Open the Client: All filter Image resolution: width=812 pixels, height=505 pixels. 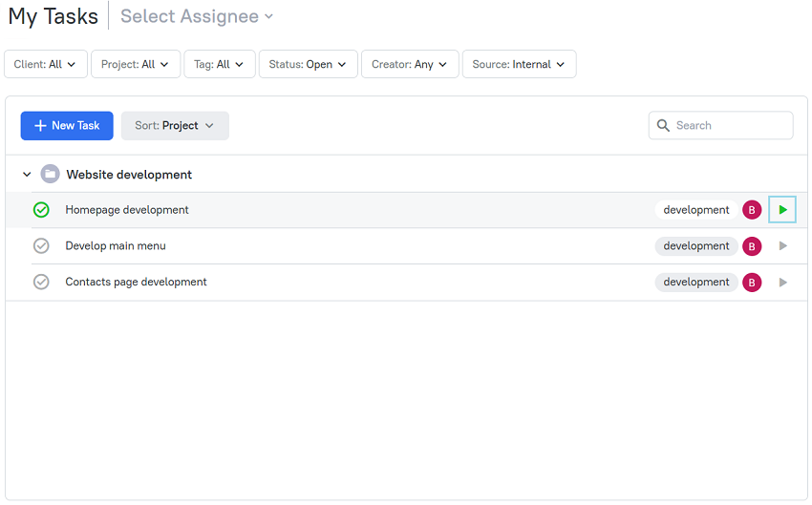click(46, 64)
